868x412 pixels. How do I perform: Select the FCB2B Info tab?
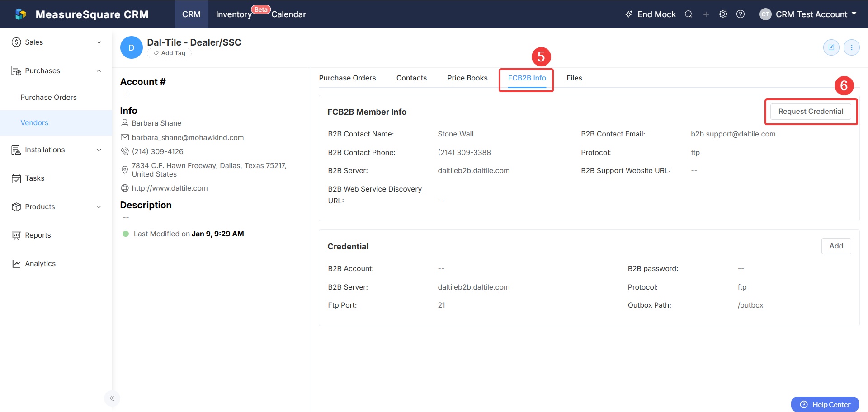coord(527,78)
